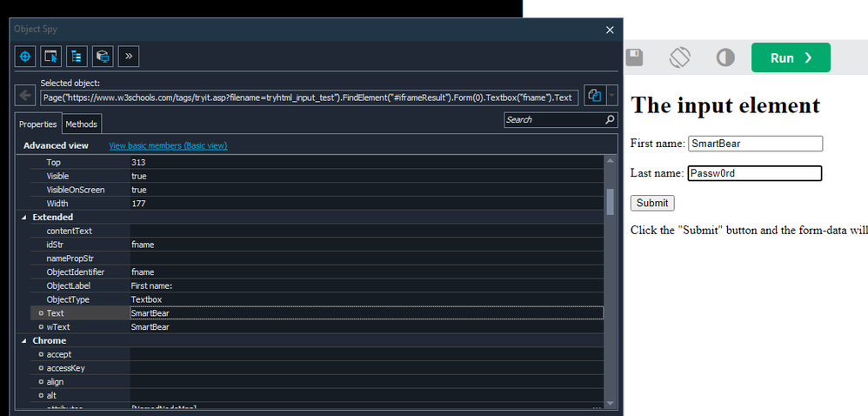
Task: Select the ObjectType property row
Action: click(x=317, y=299)
